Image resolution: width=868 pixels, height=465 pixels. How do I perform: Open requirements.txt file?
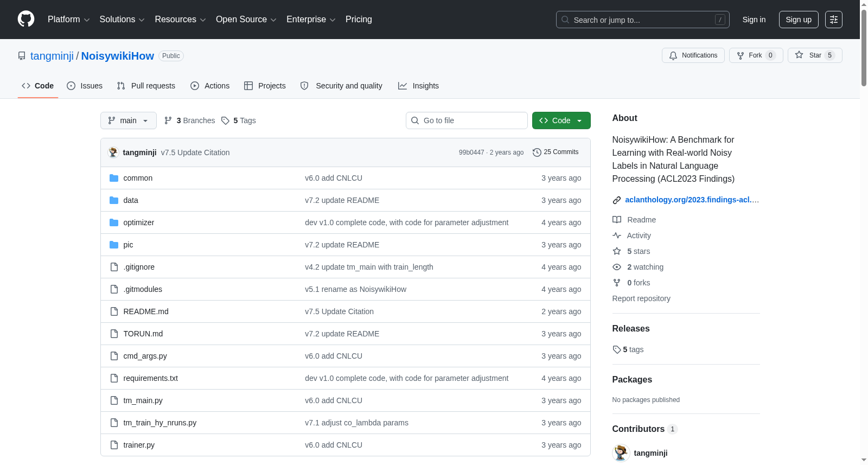(x=150, y=378)
